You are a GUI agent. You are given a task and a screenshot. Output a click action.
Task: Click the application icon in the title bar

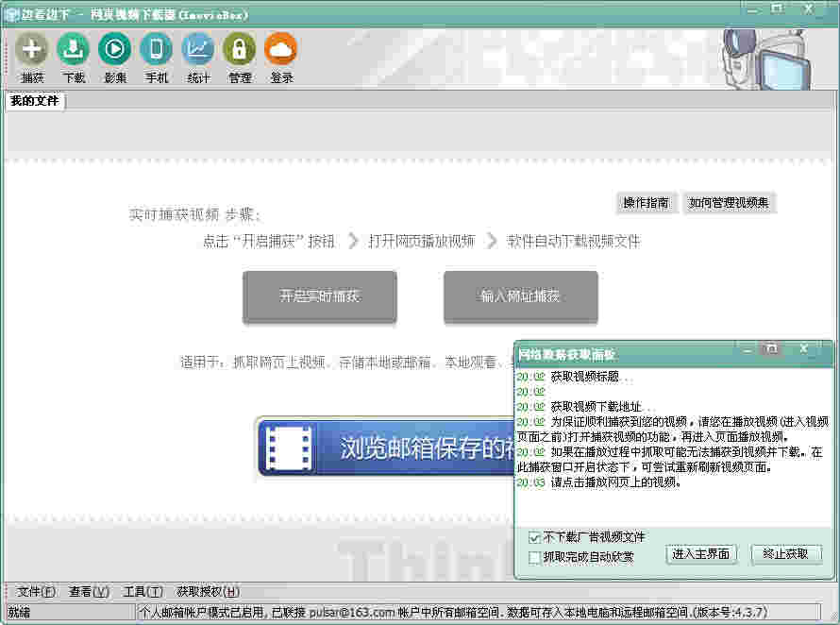[x=12, y=14]
